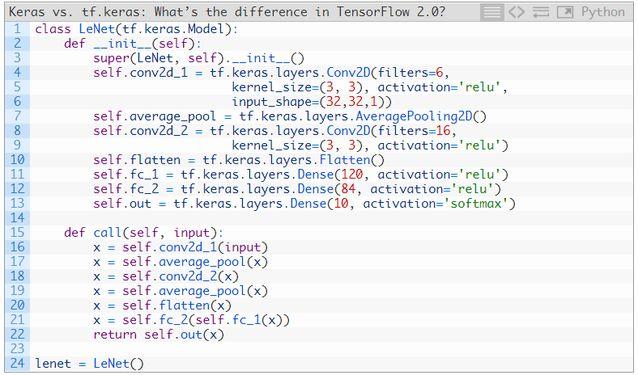Click the code block title about Keras vs. tf.keras

coord(227,12)
